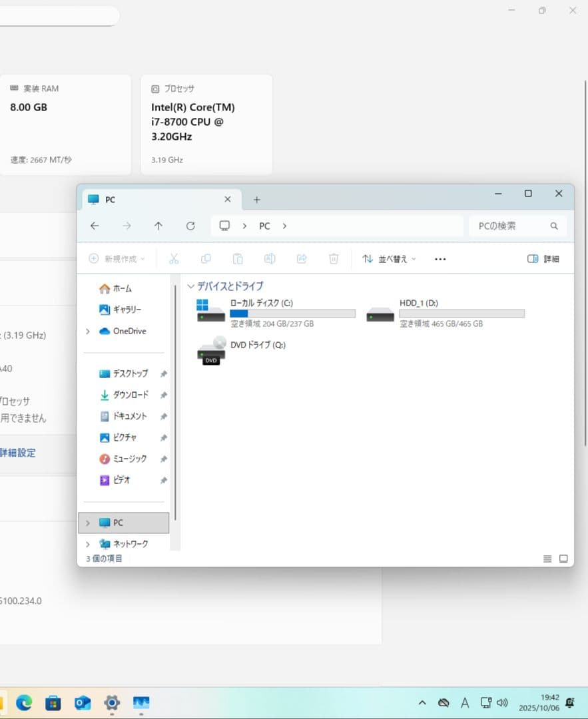Screen dimensions: 588x719
Task: Open the See more (...) menu
Action: [x=440, y=258]
